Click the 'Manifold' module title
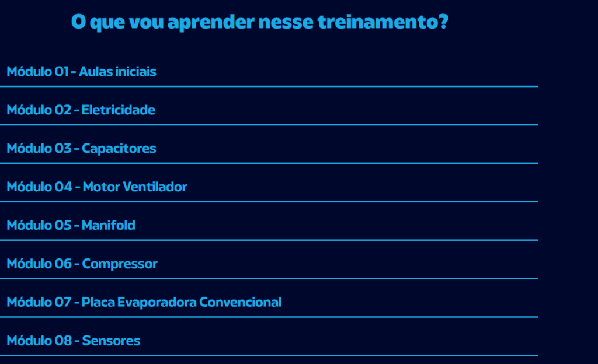The width and height of the screenshot is (598, 364). [x=108, y=225]
